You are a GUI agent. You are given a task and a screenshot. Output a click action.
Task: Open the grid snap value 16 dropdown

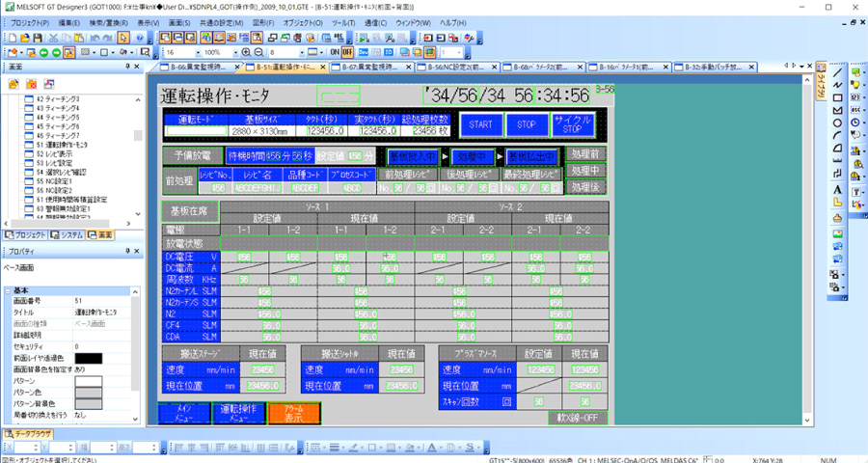[x=198, y=53]
